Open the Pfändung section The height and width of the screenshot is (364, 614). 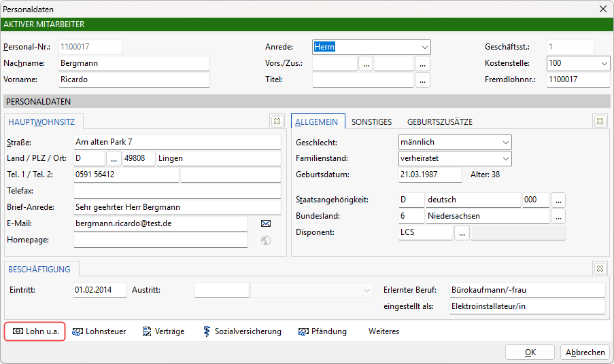(x=322, y=331)
